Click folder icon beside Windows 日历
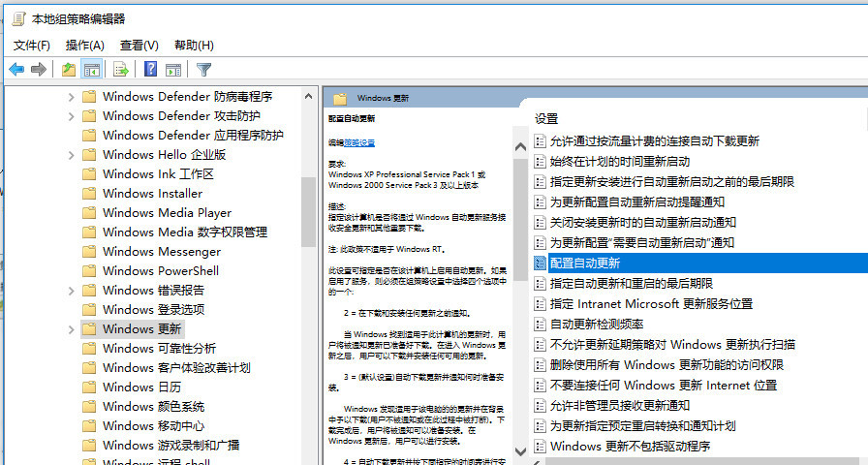This screenshot has width=868, height=465. tap(89, 387)
